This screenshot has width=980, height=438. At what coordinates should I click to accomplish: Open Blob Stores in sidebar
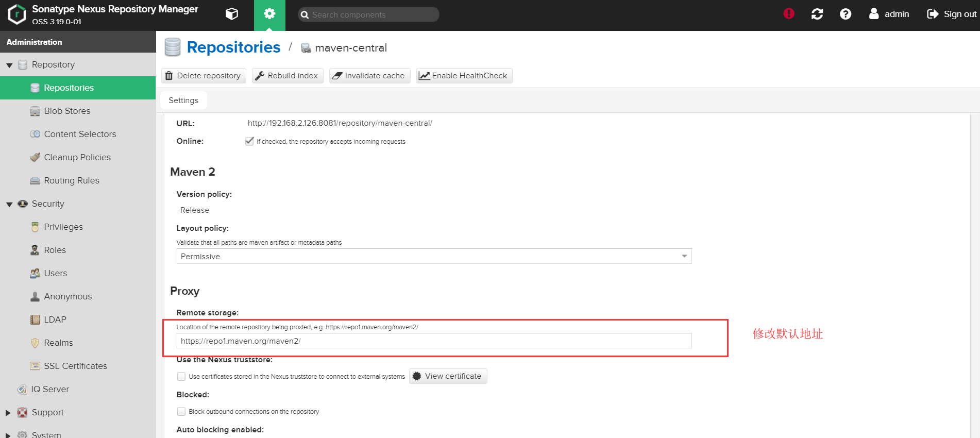67,111
